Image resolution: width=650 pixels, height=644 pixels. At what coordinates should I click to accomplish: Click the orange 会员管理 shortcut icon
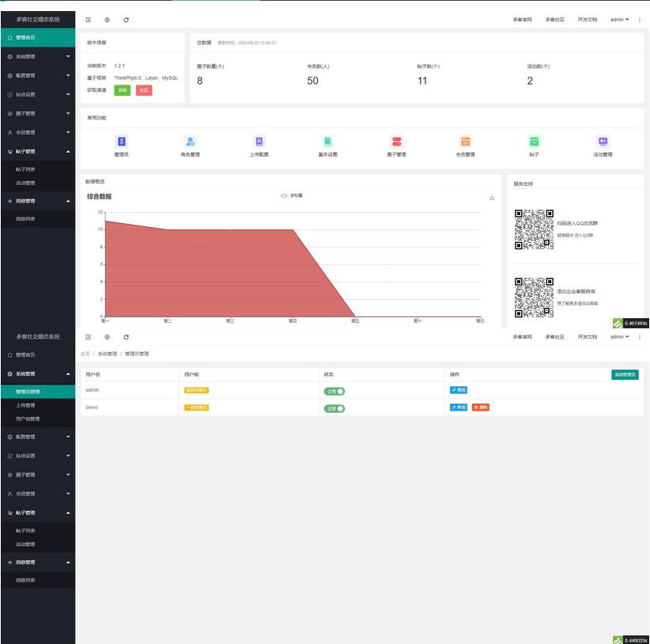[465, 142]
